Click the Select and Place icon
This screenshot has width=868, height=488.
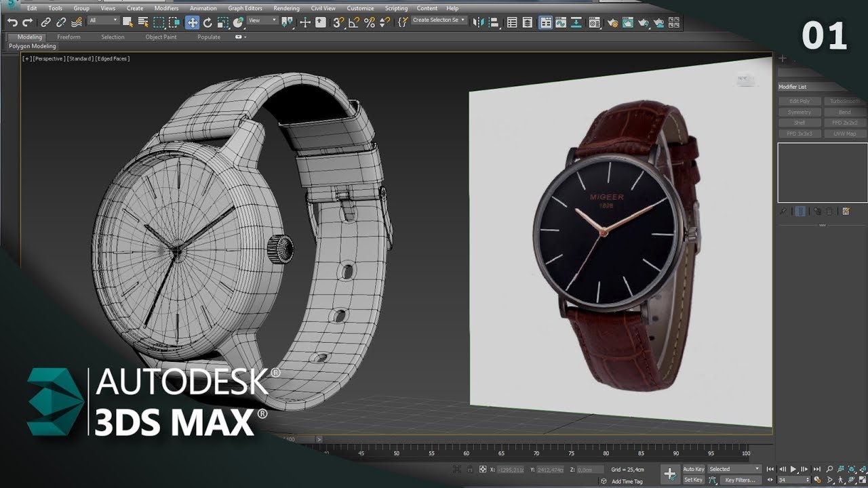coord(238,22)
